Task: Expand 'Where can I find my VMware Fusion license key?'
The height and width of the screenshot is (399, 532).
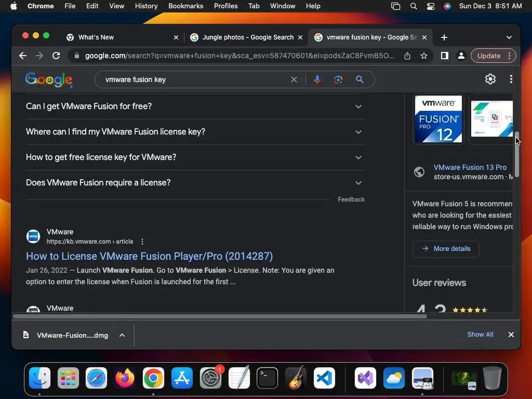Action: (x=195, y=131)
